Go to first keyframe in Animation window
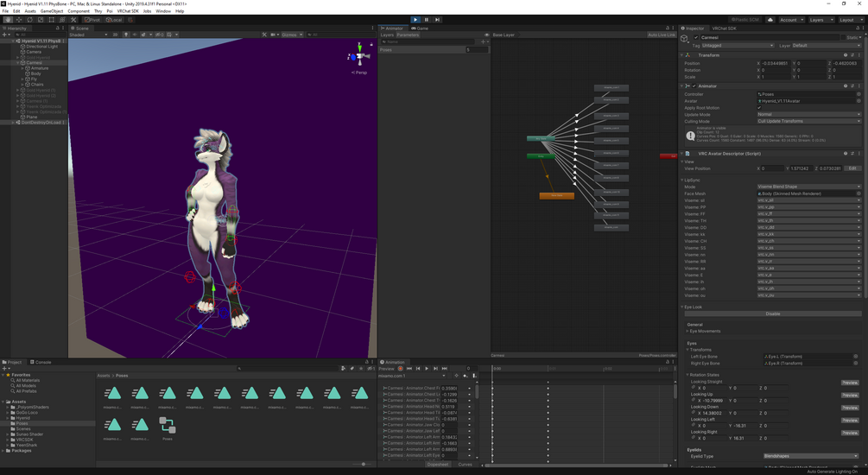The height and width of the screenshot is (475, 868). 409,368
